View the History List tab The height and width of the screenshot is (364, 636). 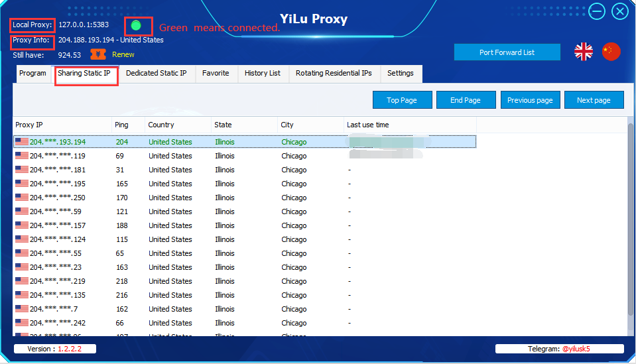click(x=263, y=74)
